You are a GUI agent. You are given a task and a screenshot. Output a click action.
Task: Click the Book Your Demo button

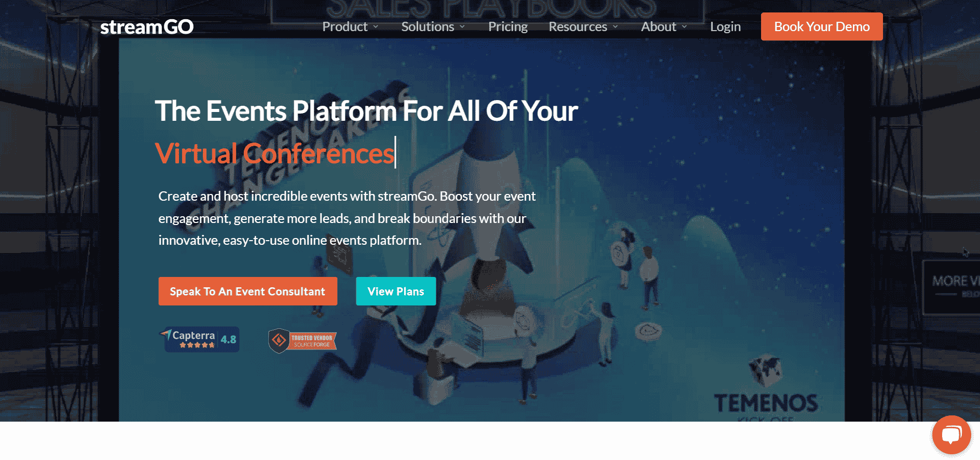pos(822,26)
